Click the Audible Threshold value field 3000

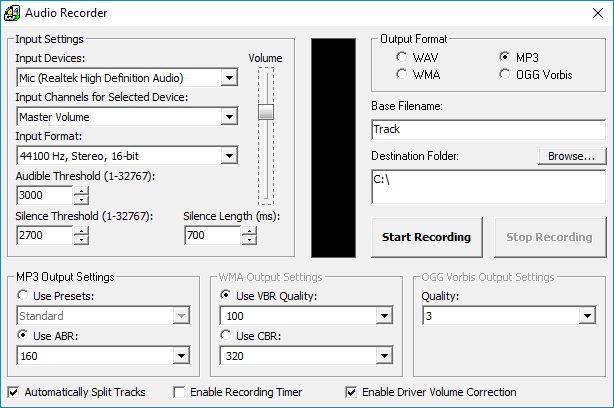(45, 195)
